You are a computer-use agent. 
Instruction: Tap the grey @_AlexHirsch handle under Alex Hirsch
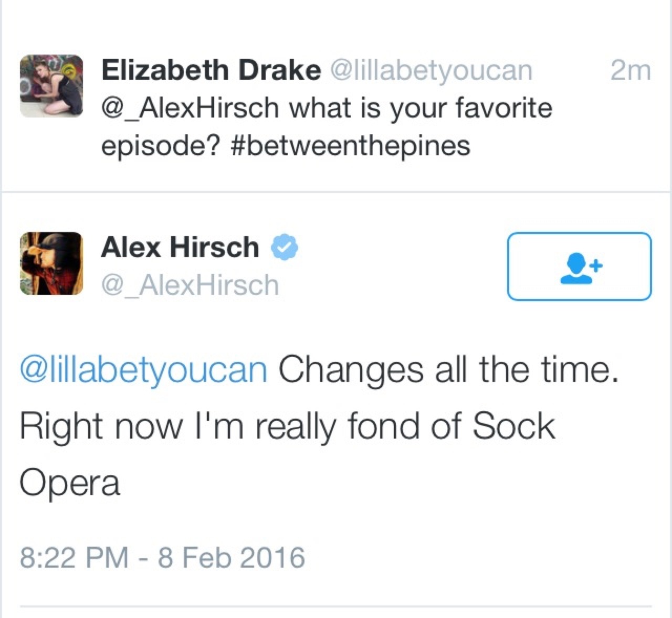coord(190,285)
